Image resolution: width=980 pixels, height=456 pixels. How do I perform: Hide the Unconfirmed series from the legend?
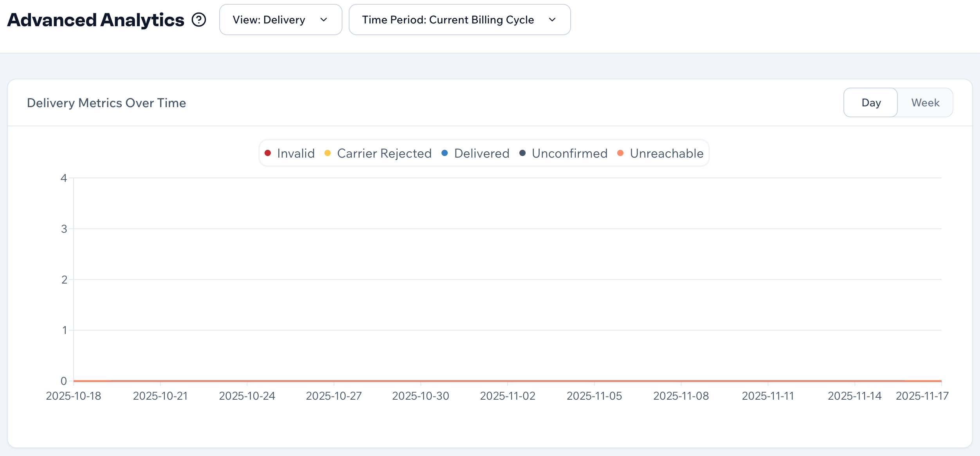(569, 153)
